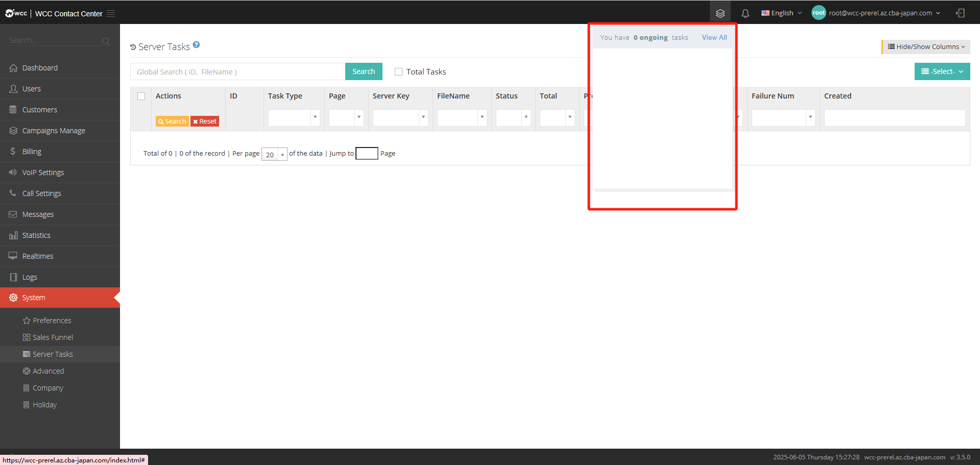This screenshot has height=465, width=980.
Task: Click the Call Settings phone icon
Action: pos(13,193)
